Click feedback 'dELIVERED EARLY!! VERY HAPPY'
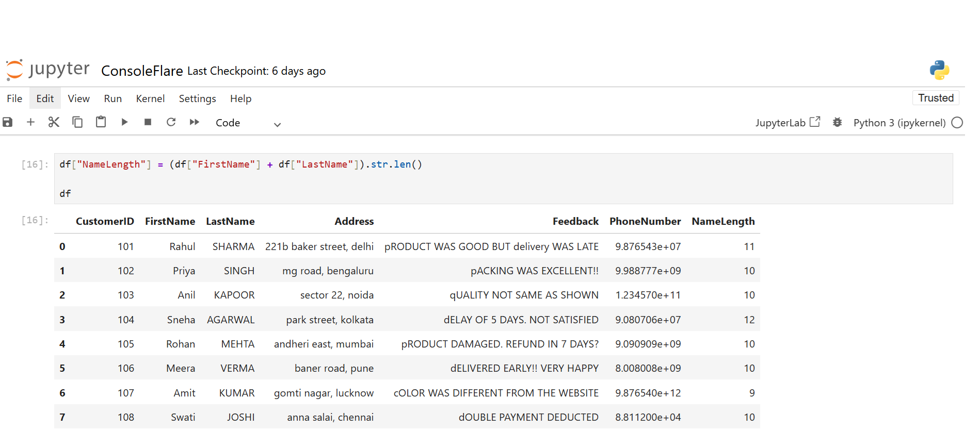 (x=524, y=368)
